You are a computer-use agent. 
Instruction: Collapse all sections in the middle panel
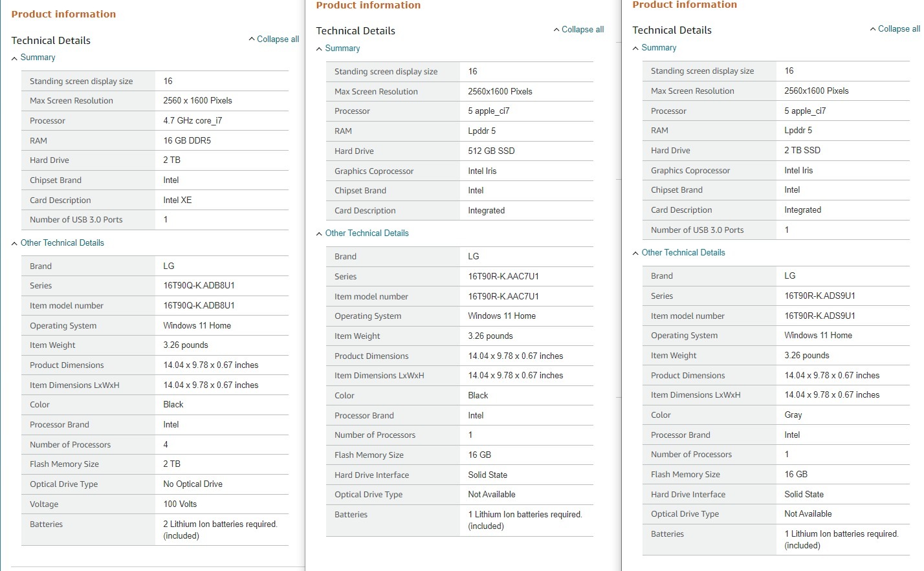578,30
